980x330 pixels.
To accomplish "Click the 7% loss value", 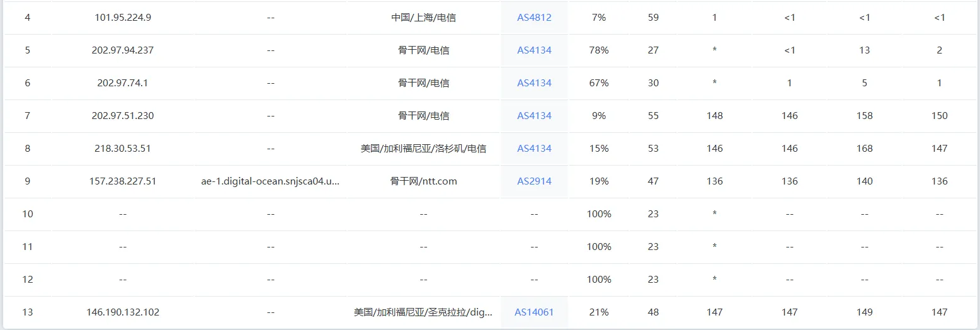I will click(599, 18).
